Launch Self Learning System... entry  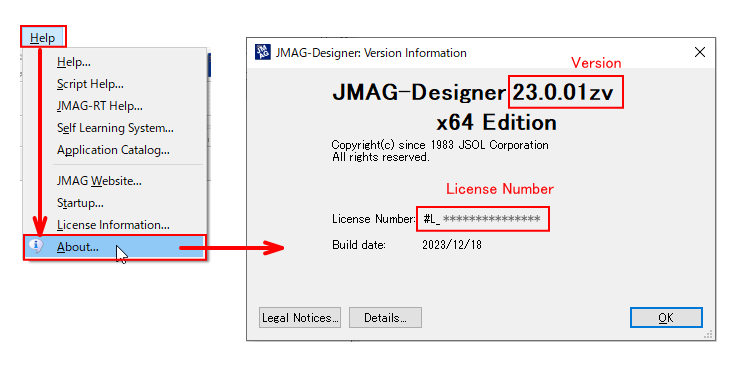[115, 128]
